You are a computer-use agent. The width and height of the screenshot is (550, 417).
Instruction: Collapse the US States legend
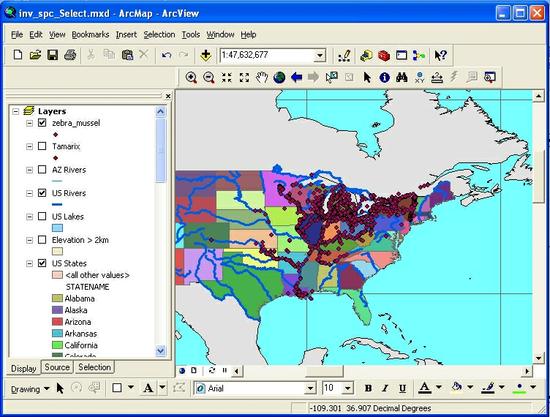[29, 263]
